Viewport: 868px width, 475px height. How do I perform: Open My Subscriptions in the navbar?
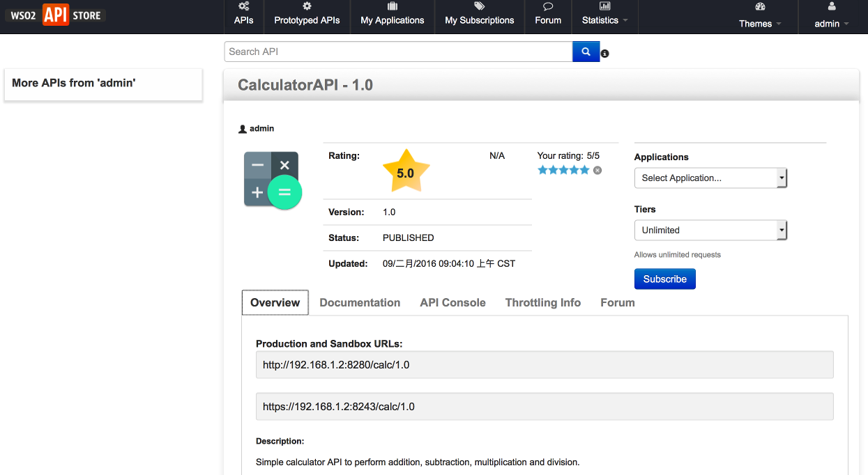click(x=480, y=15)
